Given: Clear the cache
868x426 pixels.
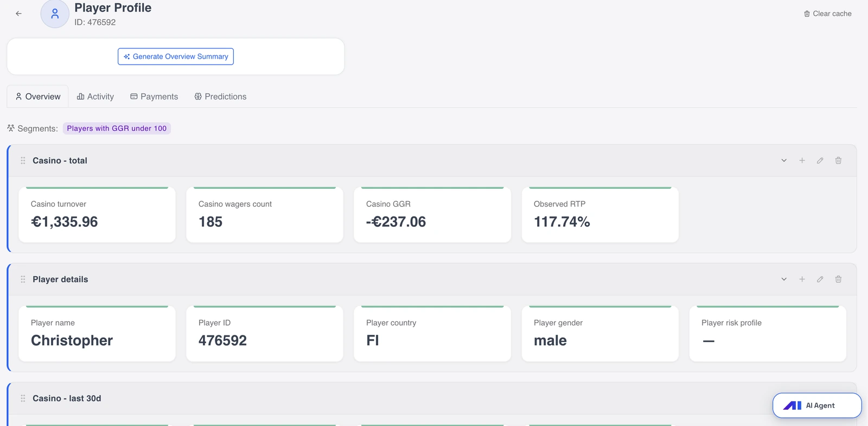Looking at the screenshot, I should 828,14.
